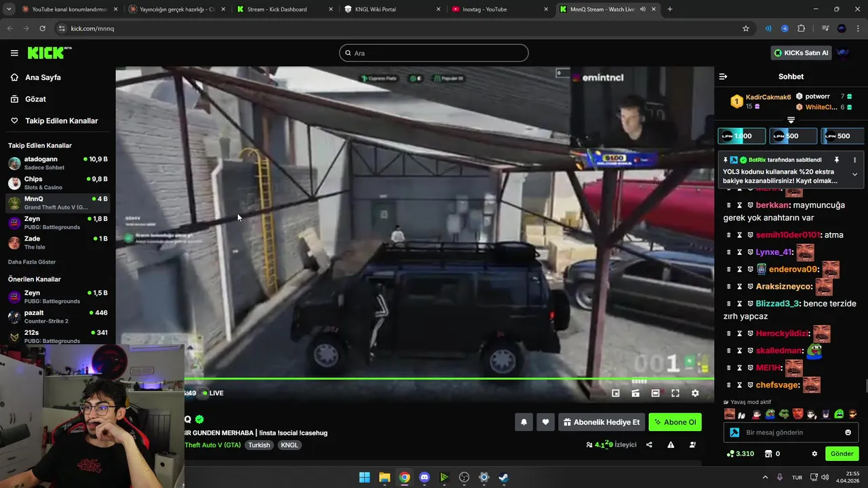The width and height of the screenshot is (868, 488).
Task: Open moderator gavel icon in message box
Action: coord(734,432)
